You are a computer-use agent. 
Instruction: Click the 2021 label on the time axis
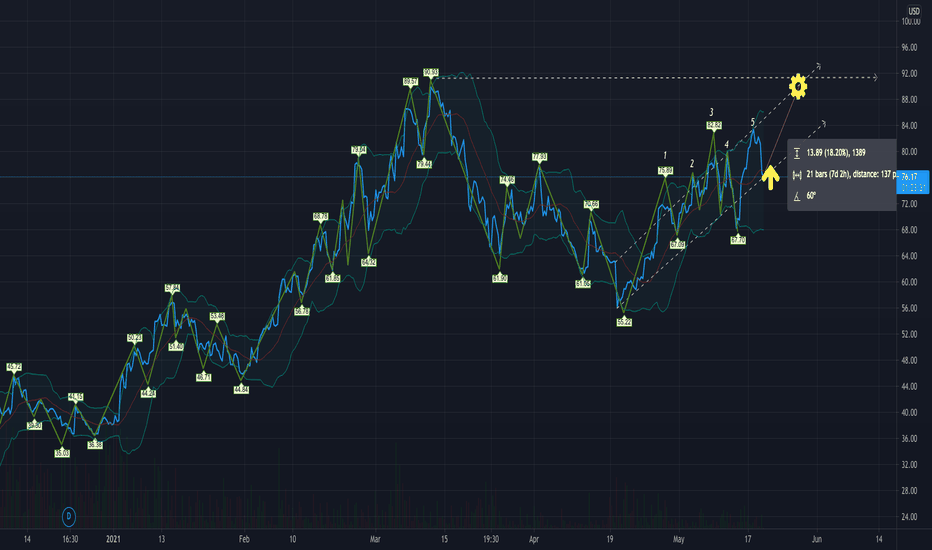pos(113,539)
